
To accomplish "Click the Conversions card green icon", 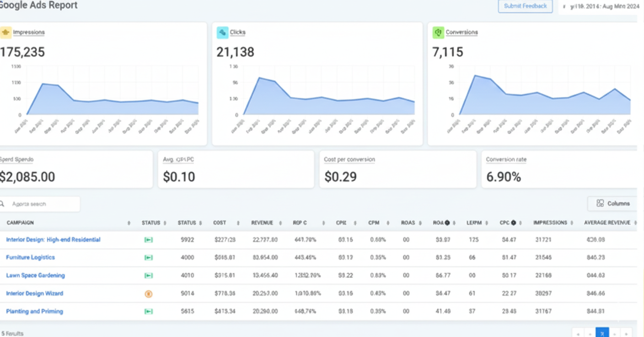I will (438, 33).
